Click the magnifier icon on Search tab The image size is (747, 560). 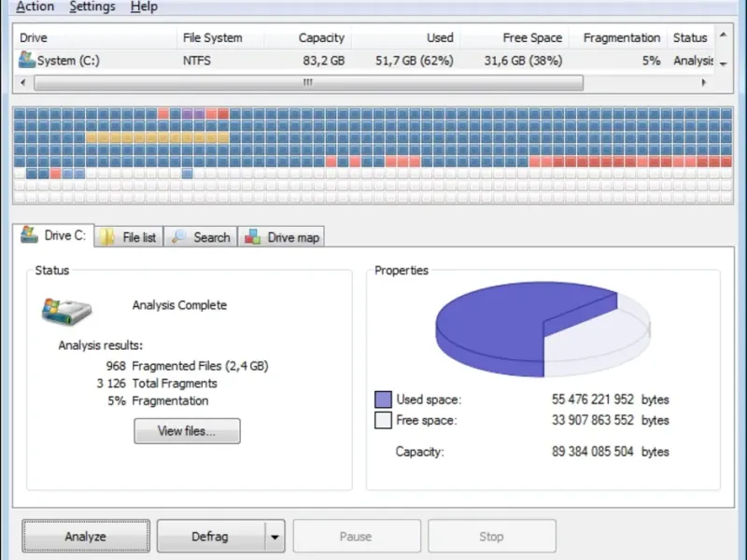(x=179, y=236)
